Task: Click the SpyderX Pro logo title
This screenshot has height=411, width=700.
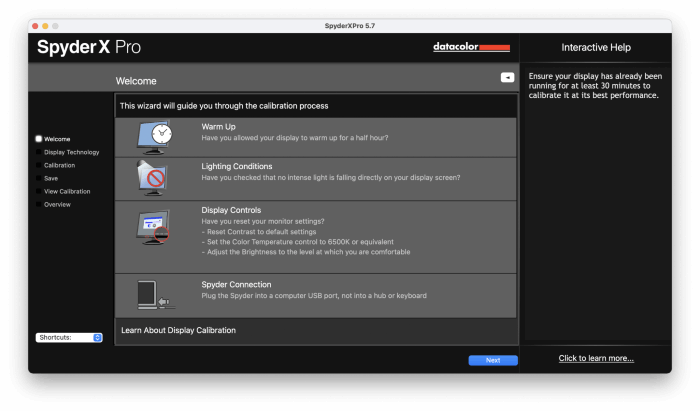Action: click(x=89, y=47)
